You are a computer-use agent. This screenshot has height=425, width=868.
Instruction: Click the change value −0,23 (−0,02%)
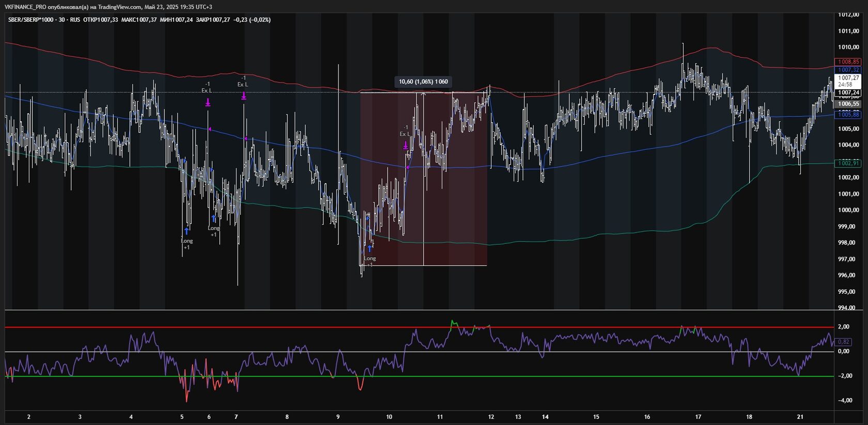pyautogui.click(x=252, y=20)
